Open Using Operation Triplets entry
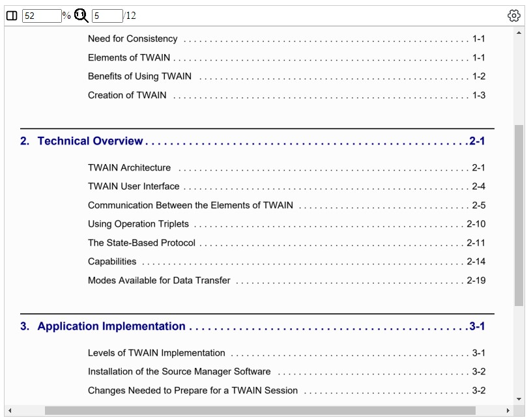 (x=138, y=225)
